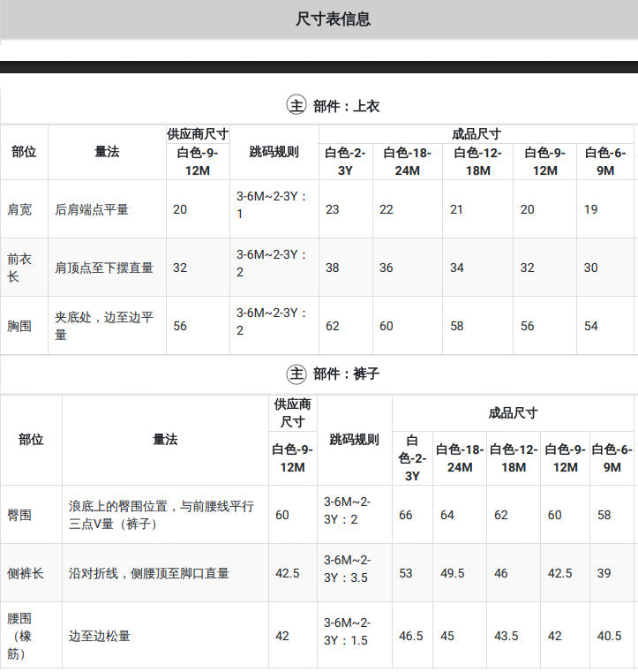Viewport: 638px width, 672px height.
Task: Click the 腰围（橡筋）row label
Action: pos(19,636)
